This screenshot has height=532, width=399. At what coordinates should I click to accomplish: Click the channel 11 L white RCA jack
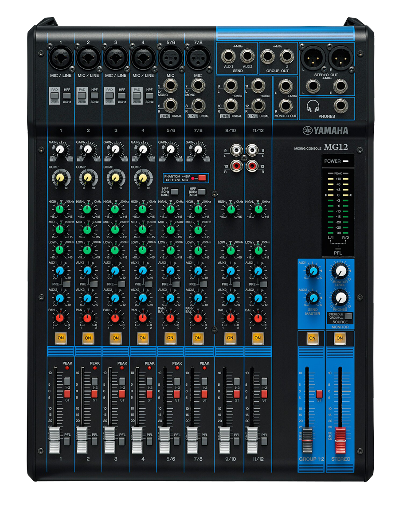252,151
